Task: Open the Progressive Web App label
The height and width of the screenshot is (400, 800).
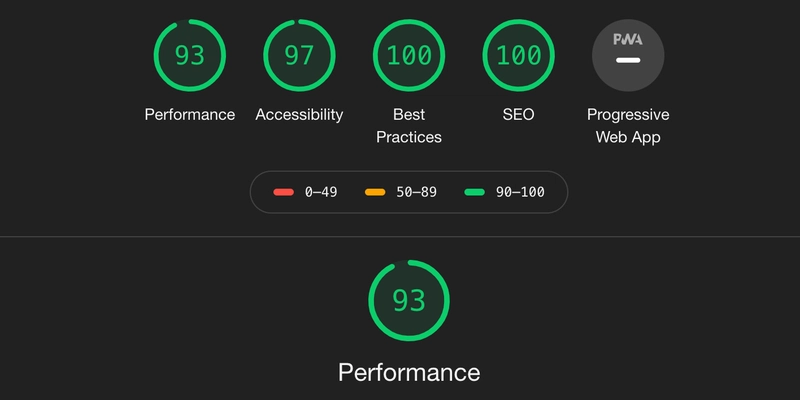Action: (x=628, y=126)
